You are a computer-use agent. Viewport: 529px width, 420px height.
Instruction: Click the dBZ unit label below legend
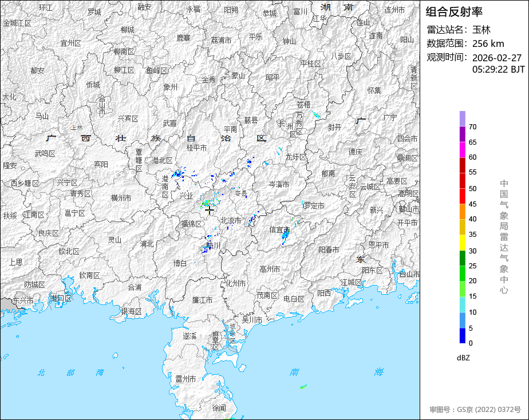[464, 358]
